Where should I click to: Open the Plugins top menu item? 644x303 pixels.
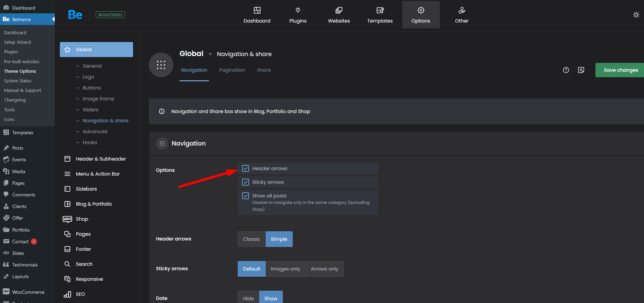click(298, 15)
